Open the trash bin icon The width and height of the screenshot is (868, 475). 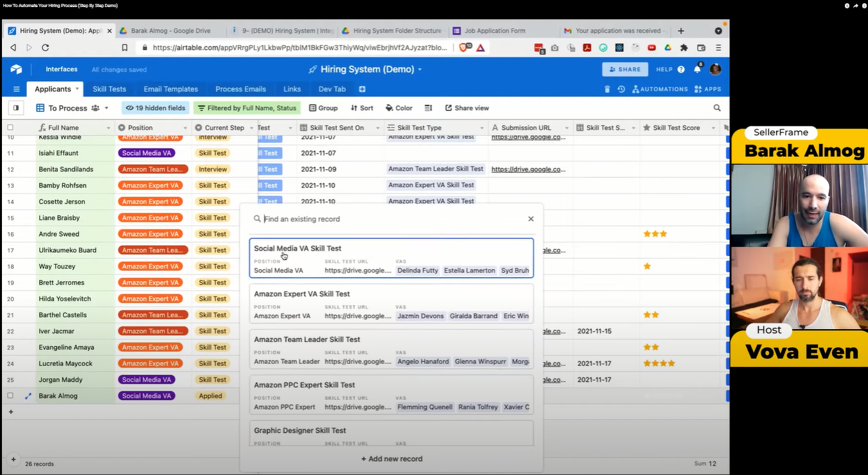(x=607, y=89)
